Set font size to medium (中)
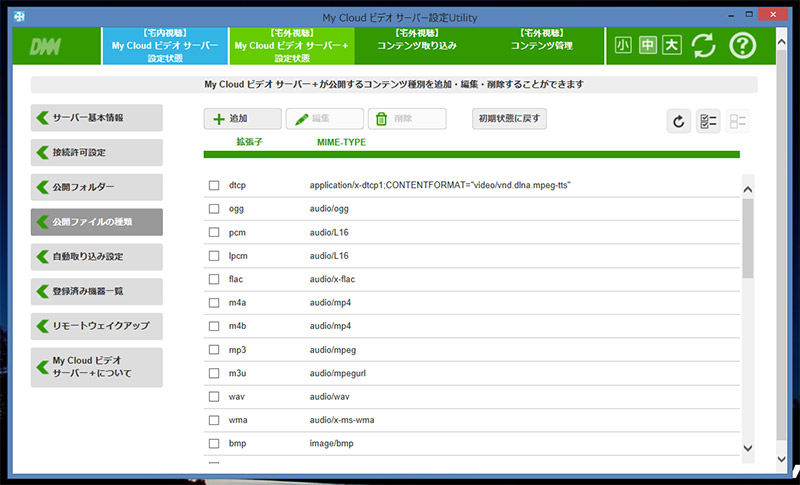The image size is (800, 485). [646, 45]
